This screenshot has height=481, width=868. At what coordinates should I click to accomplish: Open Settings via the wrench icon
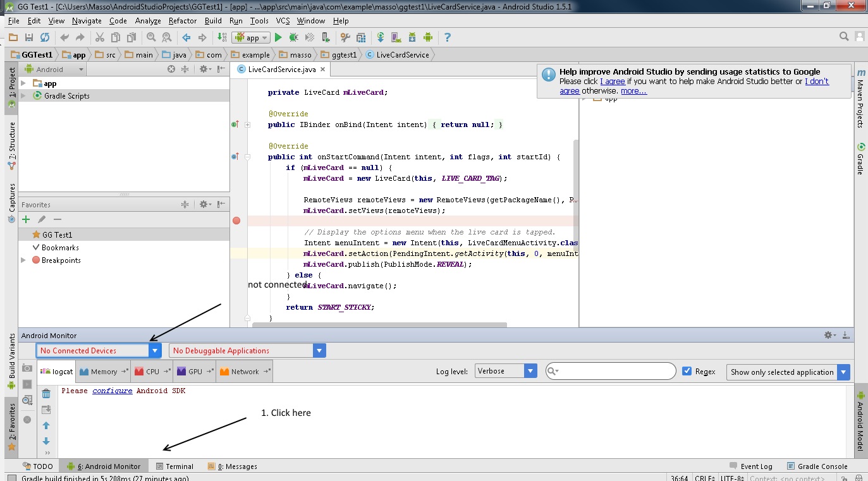[345, 38]
